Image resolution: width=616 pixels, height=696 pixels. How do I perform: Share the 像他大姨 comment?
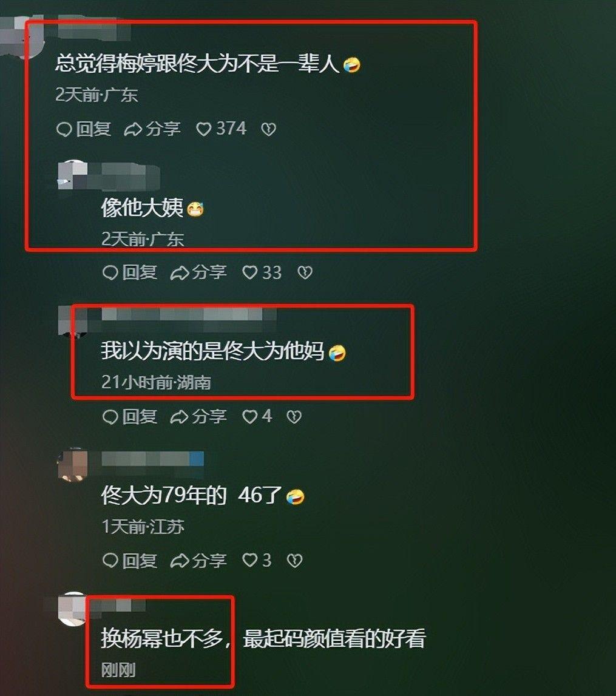[x=198, y=272]
